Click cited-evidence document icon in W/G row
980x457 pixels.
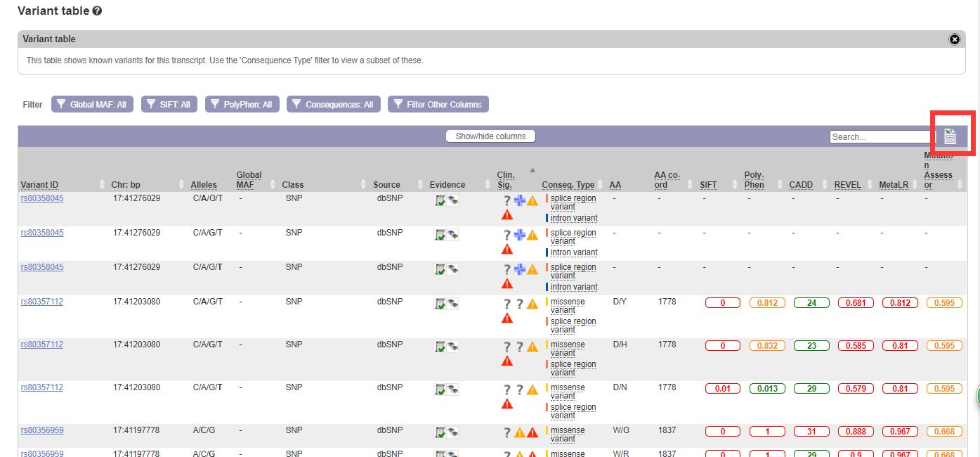point(440,432)
